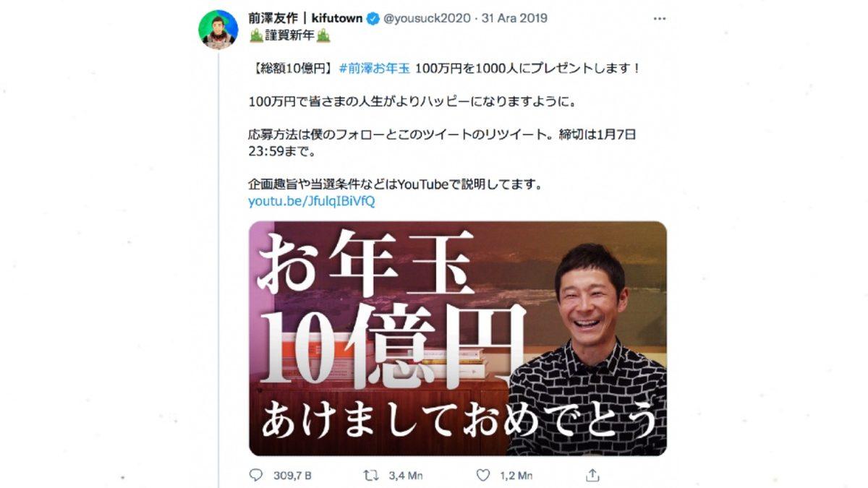Click the reply speech bubble icon

click(x=255, y=475)
